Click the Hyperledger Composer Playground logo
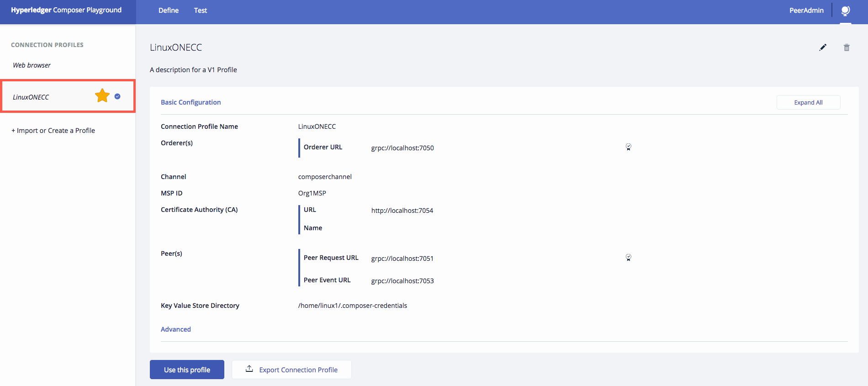This screenshot has height=386, width=868. [x=66, y=10]
